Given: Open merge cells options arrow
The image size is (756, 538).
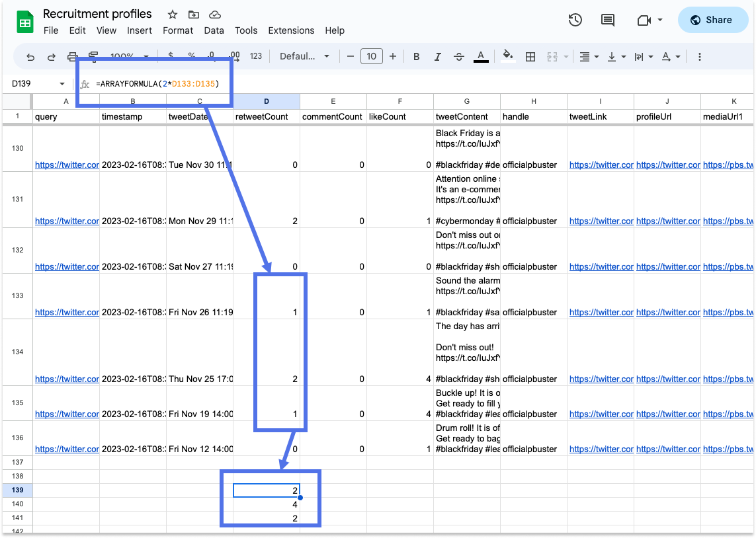Looking at the screenshot, I should (566, 57).
